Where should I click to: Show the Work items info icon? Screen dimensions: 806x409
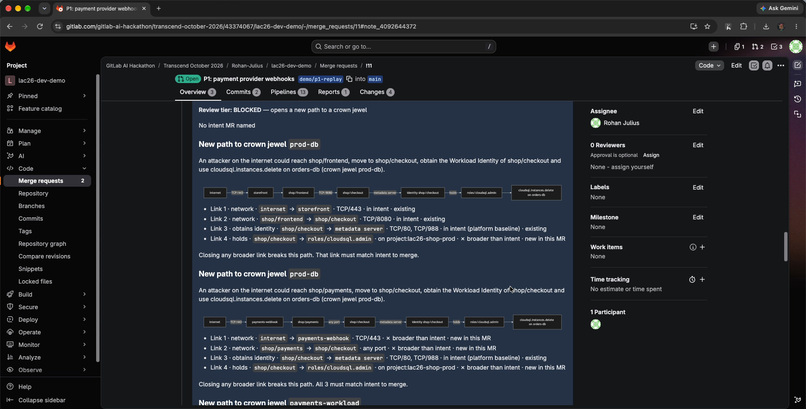693,247
